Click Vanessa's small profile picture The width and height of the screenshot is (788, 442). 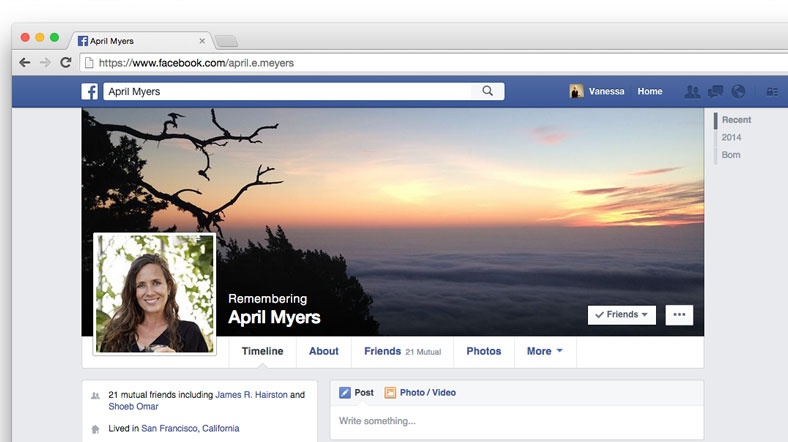576,91
